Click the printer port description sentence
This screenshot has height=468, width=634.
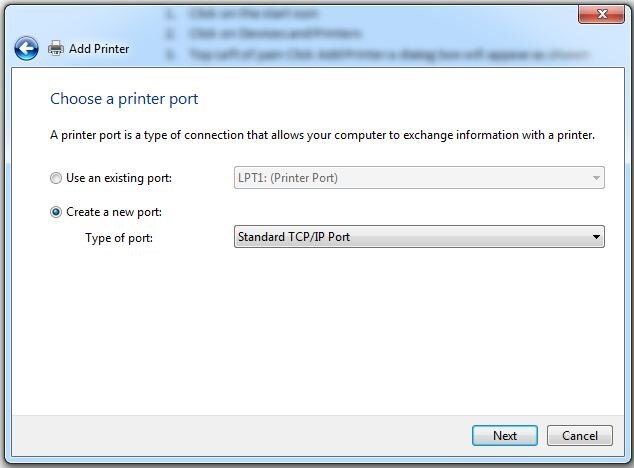(x=322, y=135)
